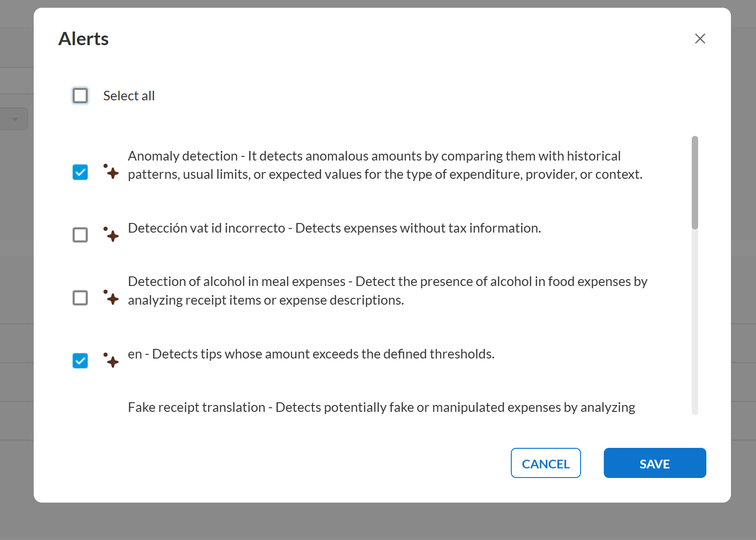Click the sparkle icon beside Anomaly detection
This screenshot has width=756, height=540.
(x=111, y=171)
